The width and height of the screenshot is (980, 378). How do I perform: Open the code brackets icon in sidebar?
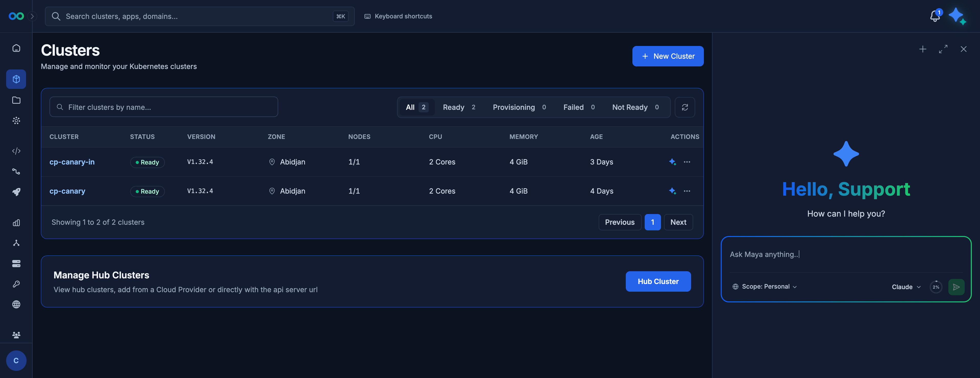click(x=16, y=151)
